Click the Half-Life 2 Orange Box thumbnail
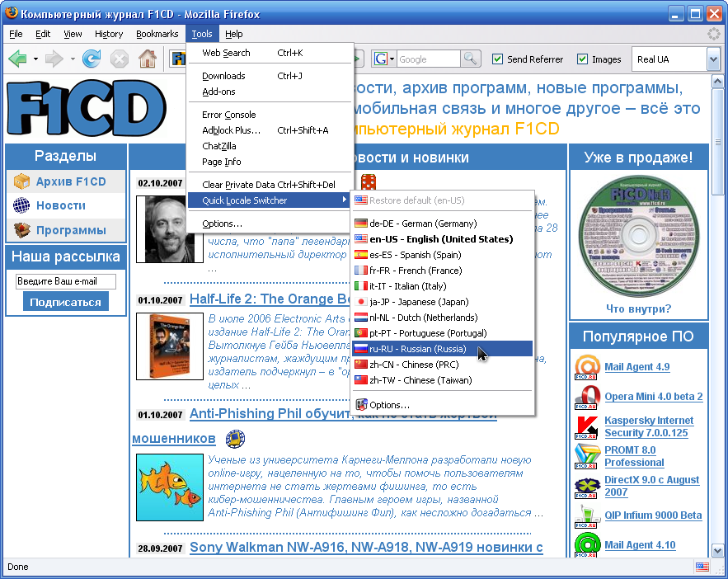The width and height of the screenshot is (728, 579). [170, 346]
